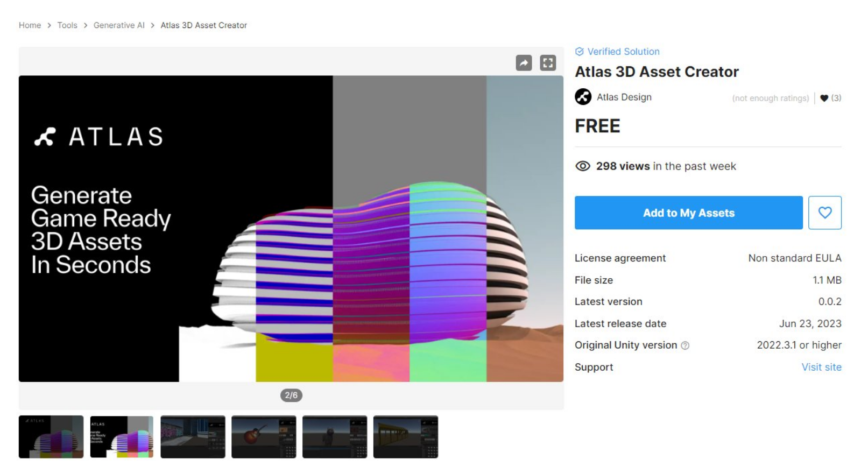868x473 pixels.
Task: Open the Visit site support link
Action: pyautogui.click(x=821, y=367)
